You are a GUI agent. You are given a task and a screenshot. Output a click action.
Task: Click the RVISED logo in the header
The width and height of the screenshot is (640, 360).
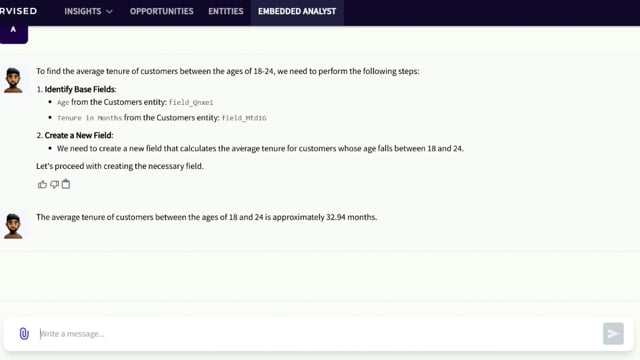click(x=18, y=11)
